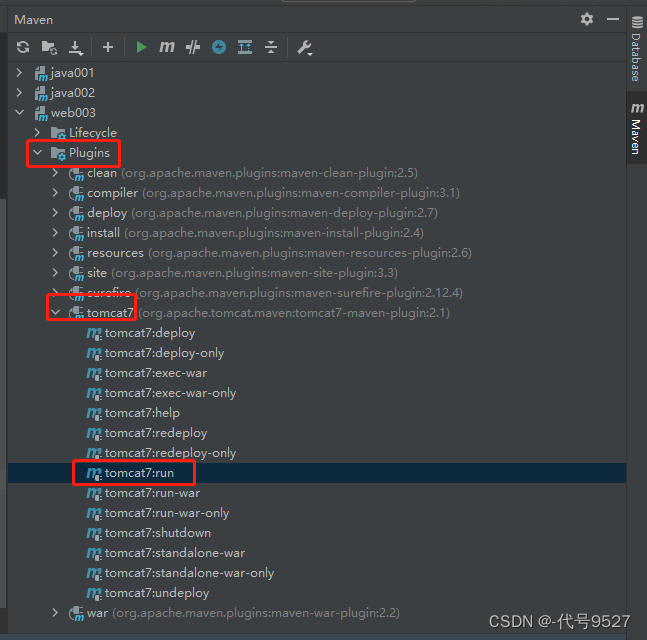Download sources and documentation icon
This screenshot has width=647, height=640.
click(76, 47)
